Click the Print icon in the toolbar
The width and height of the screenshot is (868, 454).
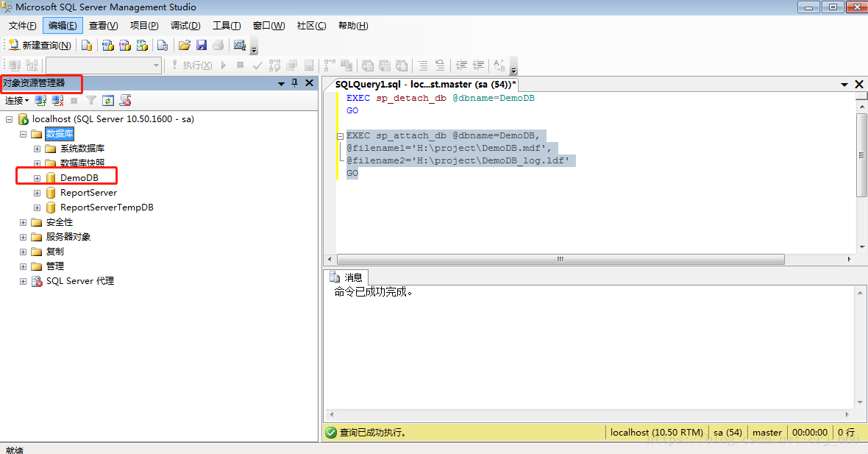point(218,46)
